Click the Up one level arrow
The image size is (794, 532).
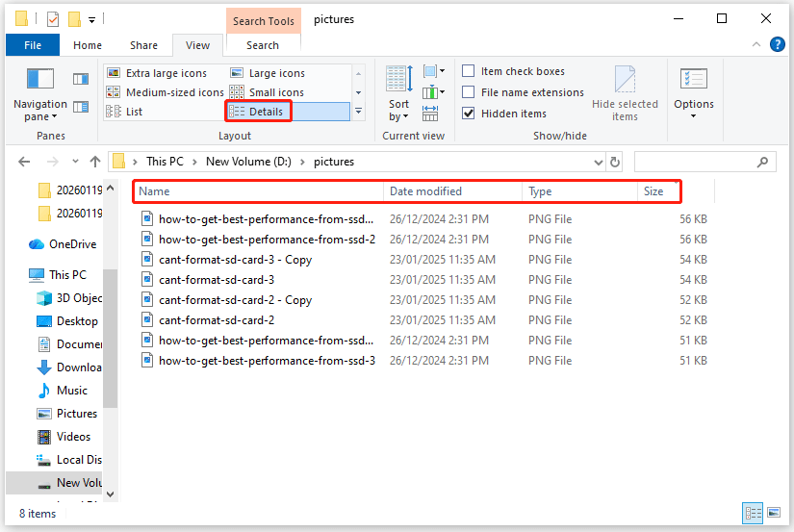tap(95, 162)
